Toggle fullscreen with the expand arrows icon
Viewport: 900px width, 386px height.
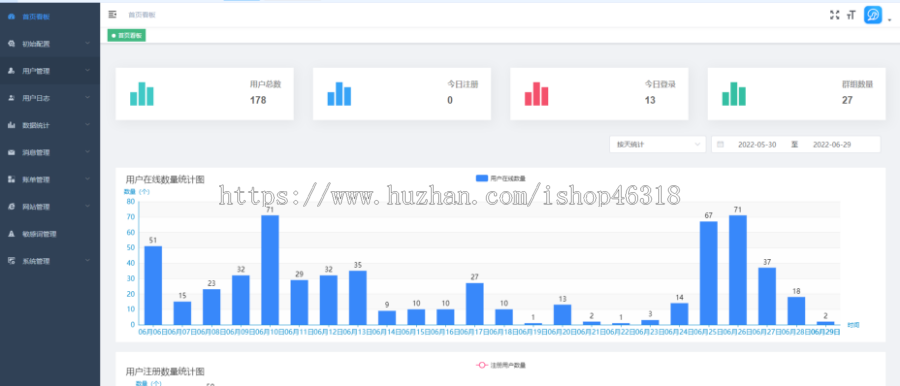click(835, 15)
